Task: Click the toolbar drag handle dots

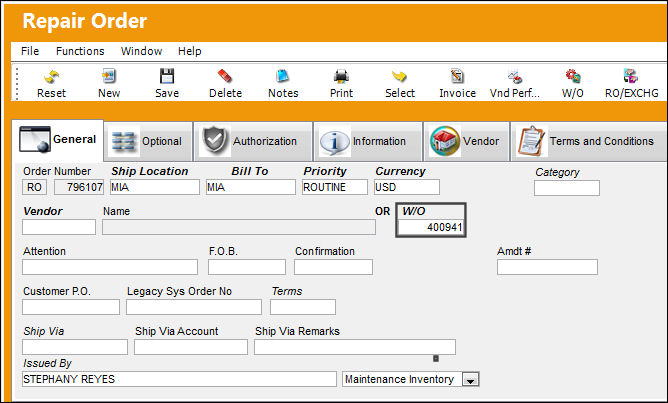Action: coord(17,83)
